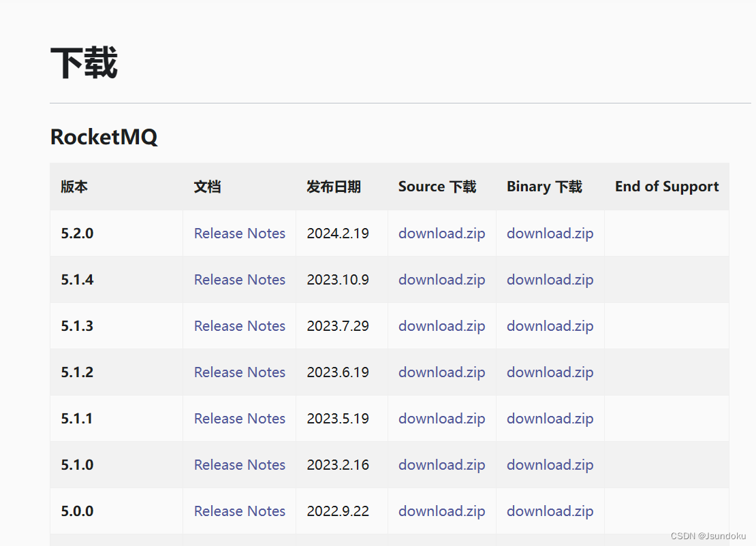Click the release date 2023.2.16
756x546 pixels.
pyautogui.click(x=338, y=464)
